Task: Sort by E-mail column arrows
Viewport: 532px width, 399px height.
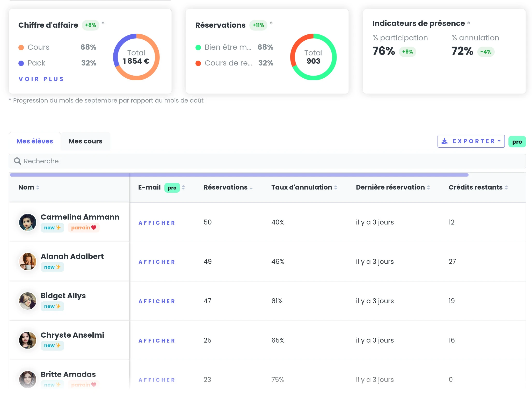Action: [x=183, y=187]
